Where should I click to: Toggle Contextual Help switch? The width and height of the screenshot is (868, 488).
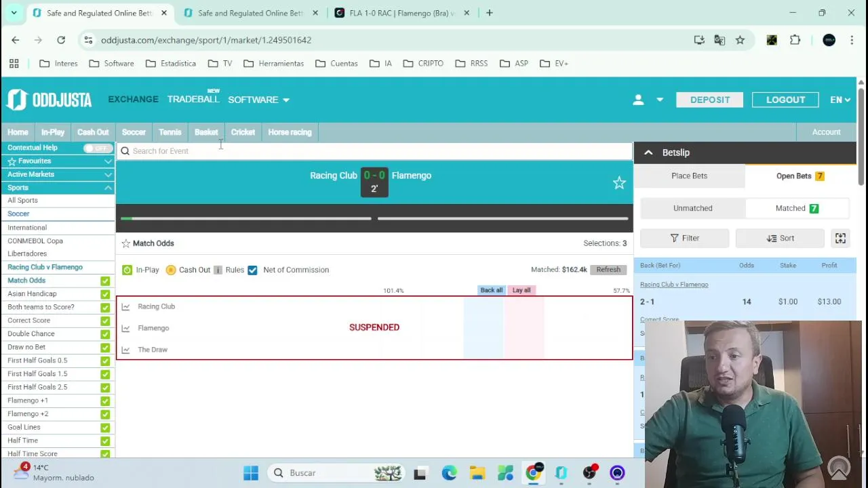98,148
